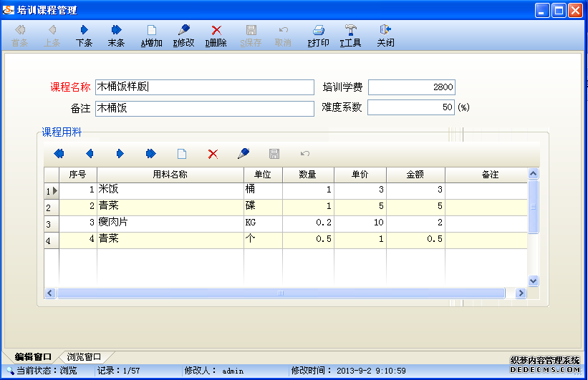Click grid toolbar new blank row icon

(182, 154)
